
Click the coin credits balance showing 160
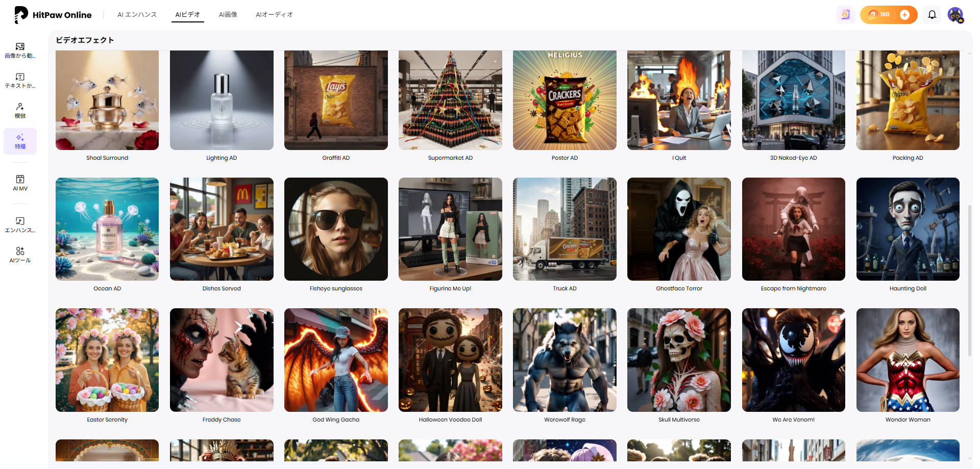click(879, 15)
